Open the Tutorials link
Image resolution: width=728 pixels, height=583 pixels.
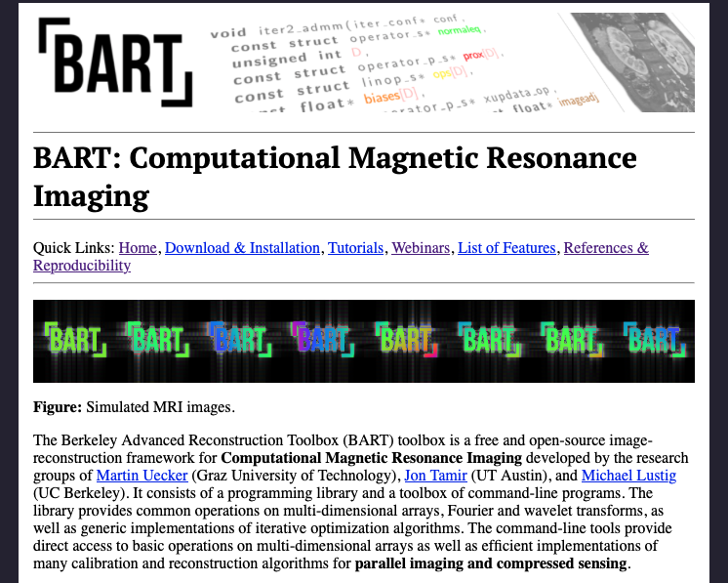[x=355, y=248]
